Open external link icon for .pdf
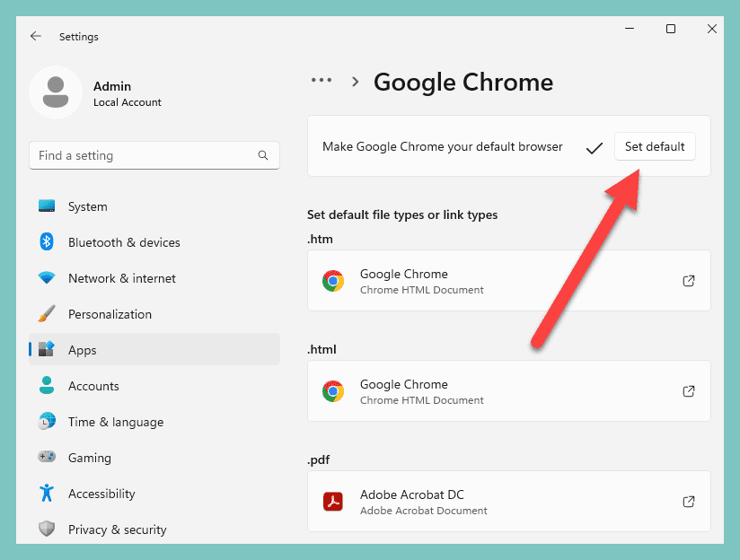This screenshot has height=560, width=740. pyautogui.click(x=689, y=502)
